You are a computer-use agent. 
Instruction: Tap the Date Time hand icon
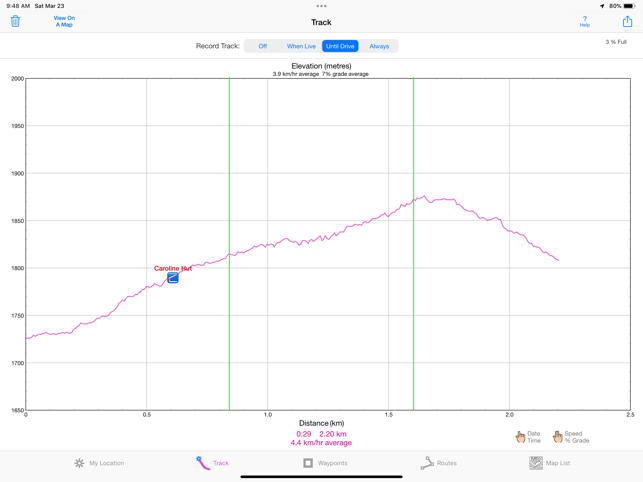(x=520, y=437)
